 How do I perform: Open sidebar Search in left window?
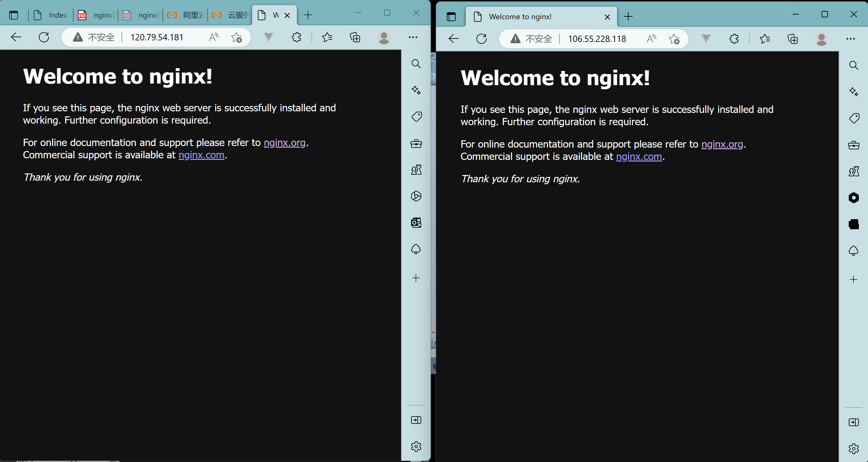[416, 64]
